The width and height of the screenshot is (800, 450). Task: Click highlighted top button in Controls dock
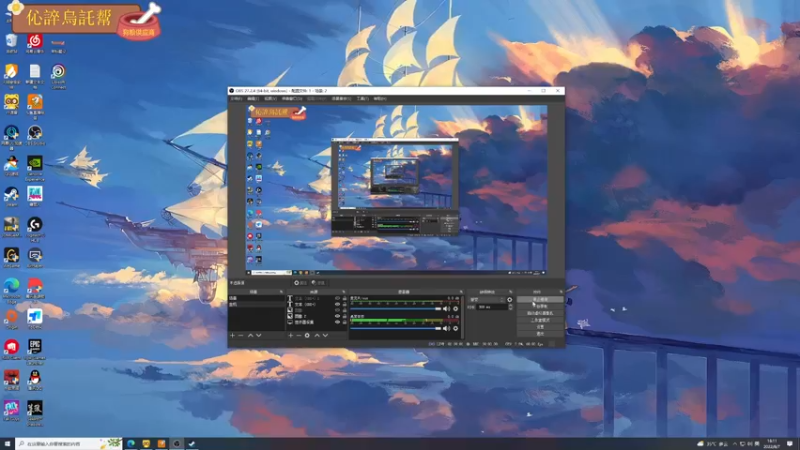[540, 299]
